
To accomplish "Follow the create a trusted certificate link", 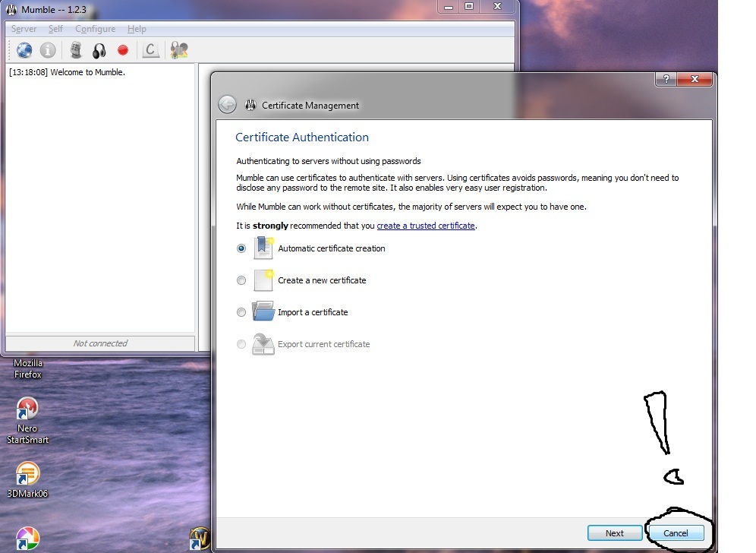I will [x=426, y=226].
